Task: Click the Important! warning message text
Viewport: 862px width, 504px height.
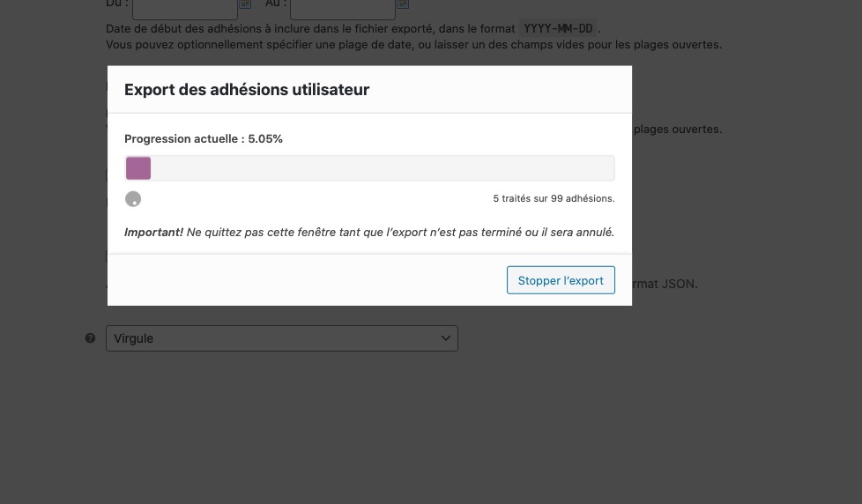Action: tap(369, 233)
